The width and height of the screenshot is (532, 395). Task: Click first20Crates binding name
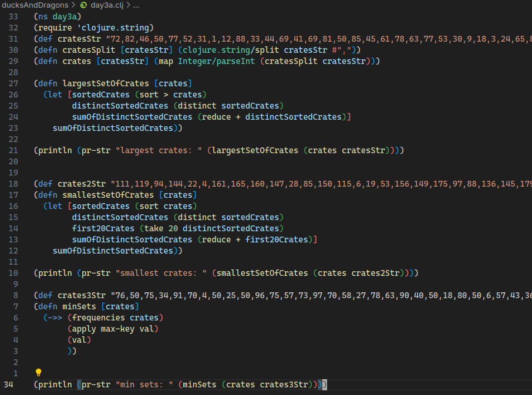click(103, 228)
